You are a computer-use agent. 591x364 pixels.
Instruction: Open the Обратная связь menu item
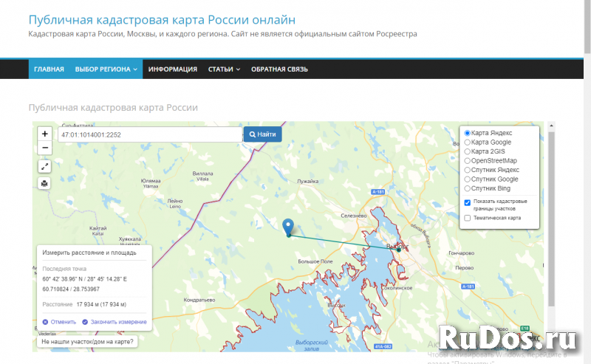point(279,69)
